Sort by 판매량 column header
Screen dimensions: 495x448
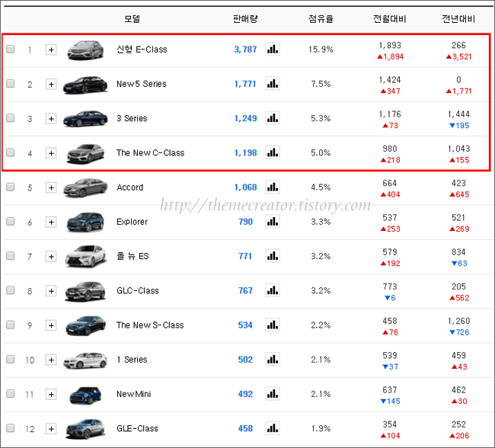pos(245,18)
